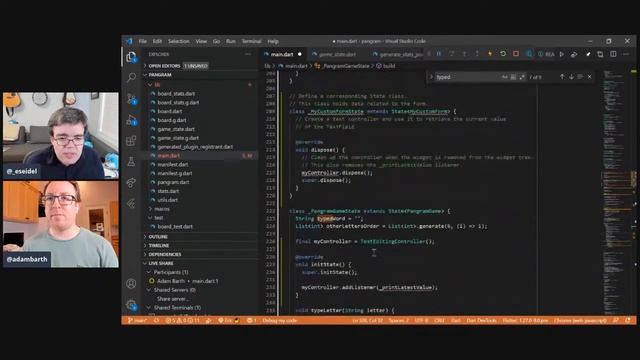Click Debug my code in the status bar
The height and width of the screenshot is (360, 640).
click(x=280, y=320)
